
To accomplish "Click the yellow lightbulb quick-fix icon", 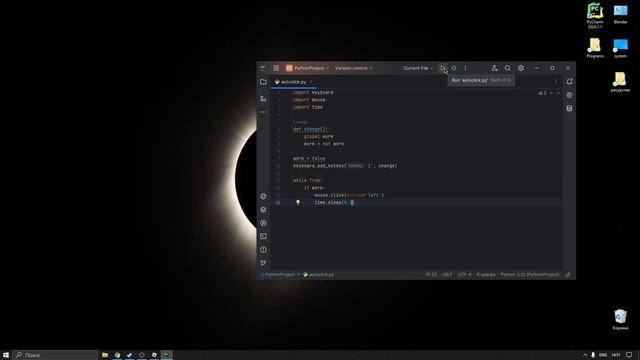I will [x=298, y=202].
